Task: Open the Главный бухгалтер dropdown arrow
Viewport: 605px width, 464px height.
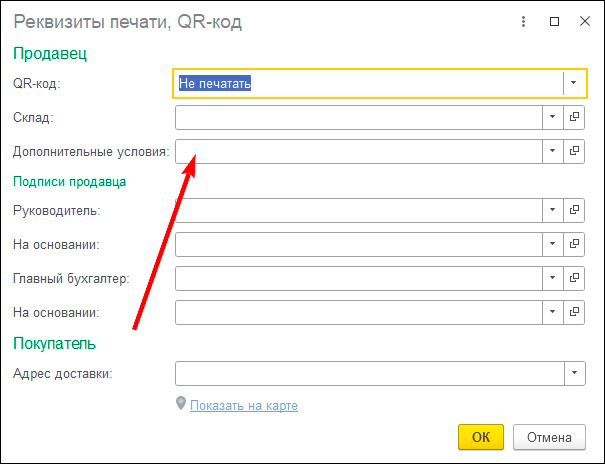Action: click(x=553, y=279)
